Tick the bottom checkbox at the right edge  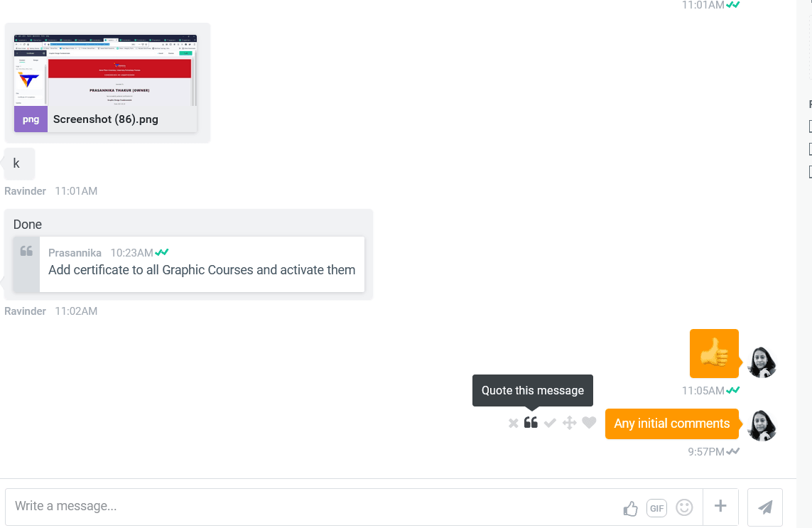click(811, 171)
